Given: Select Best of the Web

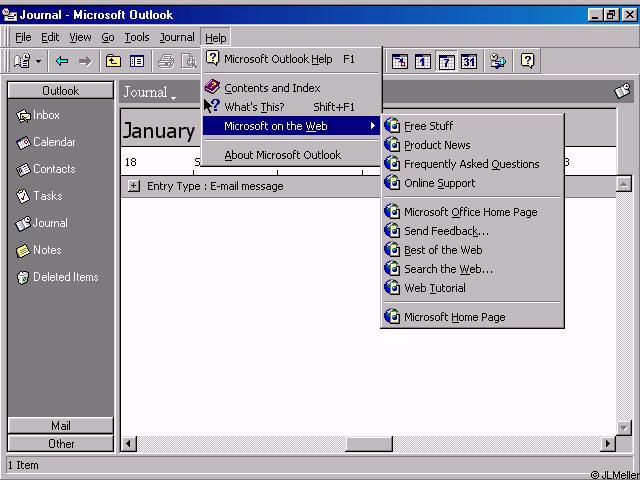Looking at the screenshot, I should click(472, 250).
